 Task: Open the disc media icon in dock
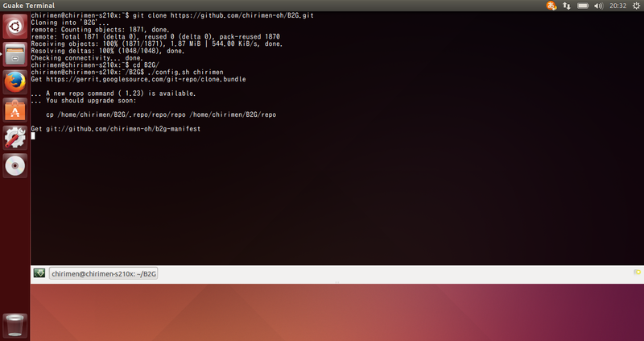(x=15, y=166)
